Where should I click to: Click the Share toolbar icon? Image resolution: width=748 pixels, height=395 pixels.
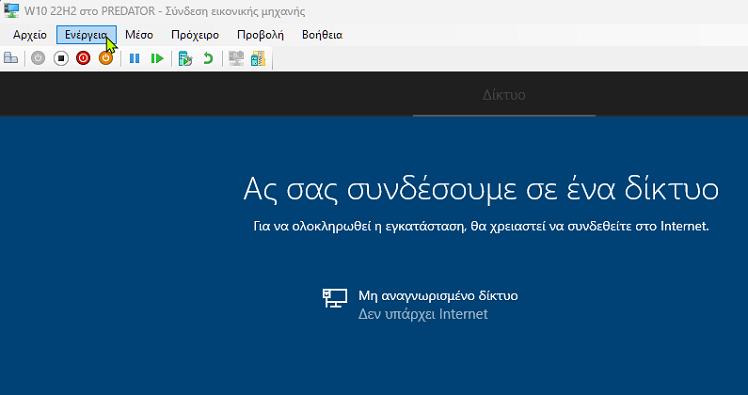(258, 58)
